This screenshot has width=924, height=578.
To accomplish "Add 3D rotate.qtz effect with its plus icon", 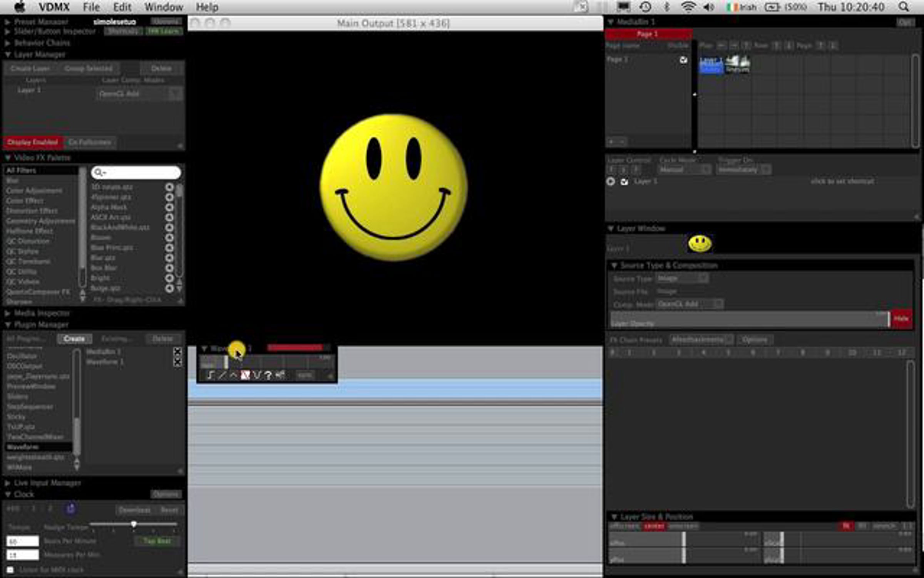I will [x=169, y=187].
